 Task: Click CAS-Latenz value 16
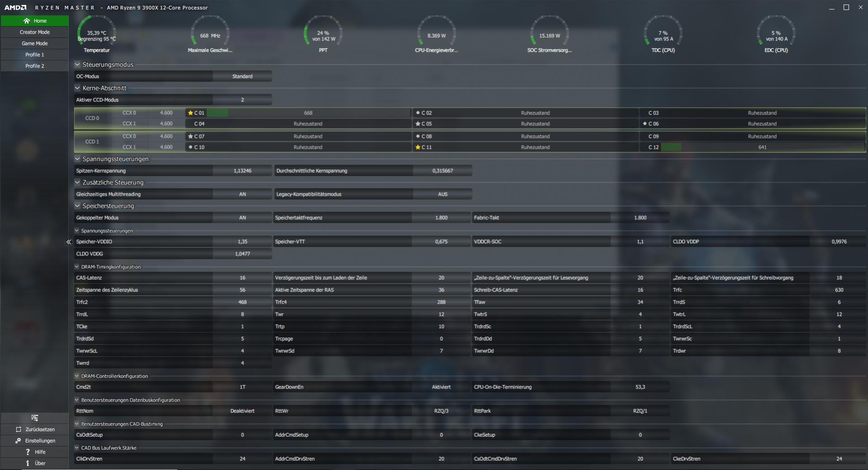tap(242, 278)
